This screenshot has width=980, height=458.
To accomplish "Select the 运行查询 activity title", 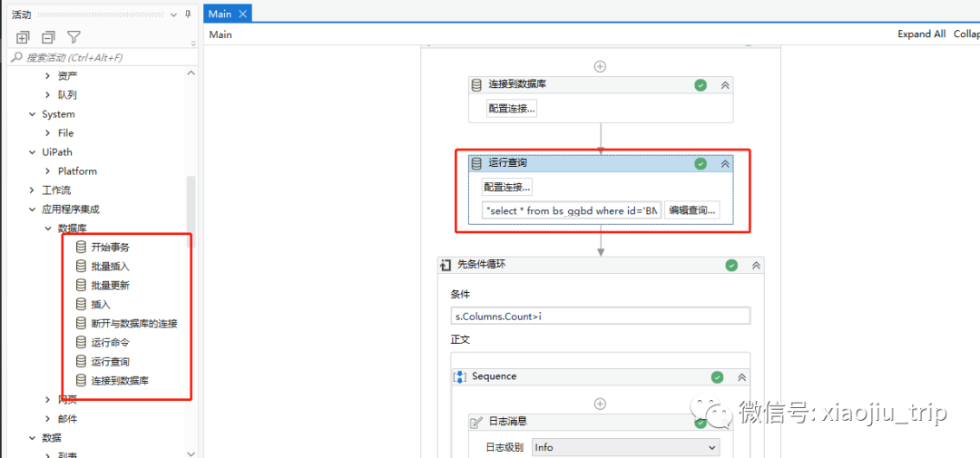I will (x=507, y=163).
